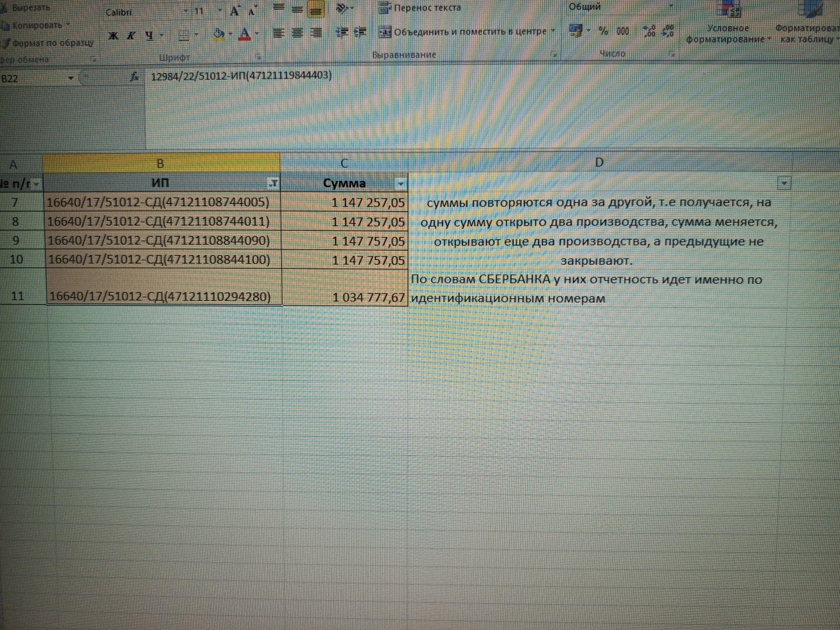Open the Число group dialog launcher
840x630 pixels.
[672, 54]
